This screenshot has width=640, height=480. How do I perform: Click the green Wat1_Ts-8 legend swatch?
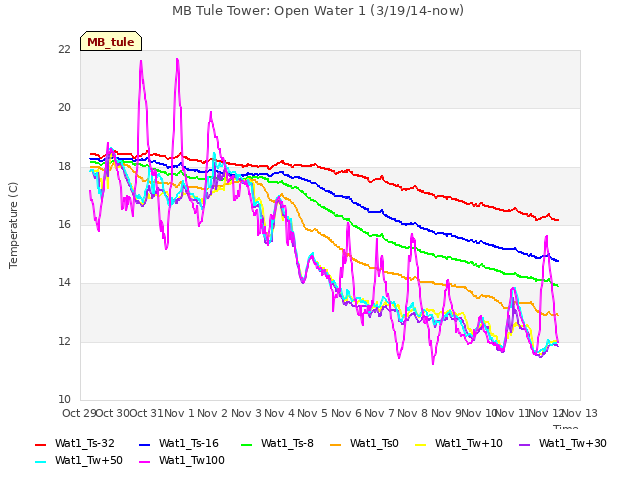(x=247, y=444)
